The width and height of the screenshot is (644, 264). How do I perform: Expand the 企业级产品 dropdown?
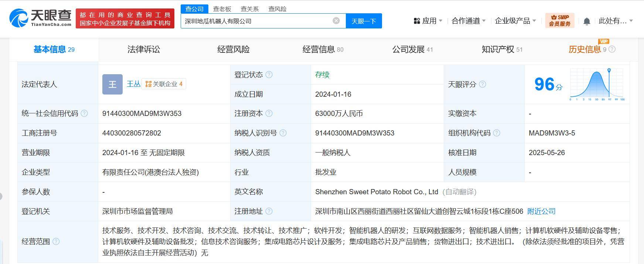(515, 21)
